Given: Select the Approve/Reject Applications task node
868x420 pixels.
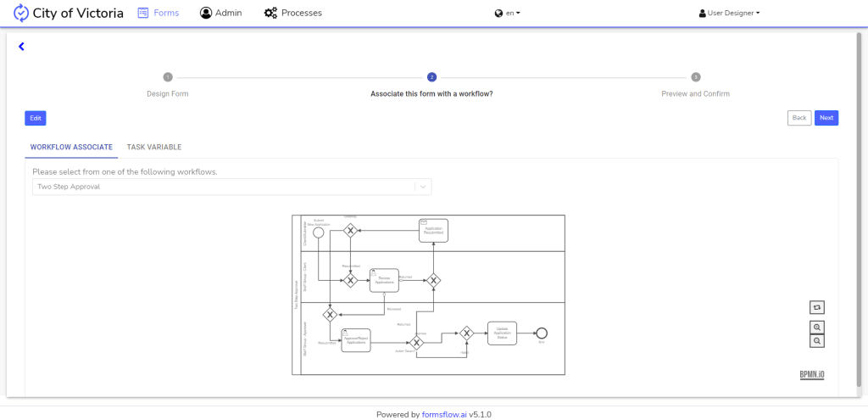Looking at the screenshot, I should (x=356, y=339).
